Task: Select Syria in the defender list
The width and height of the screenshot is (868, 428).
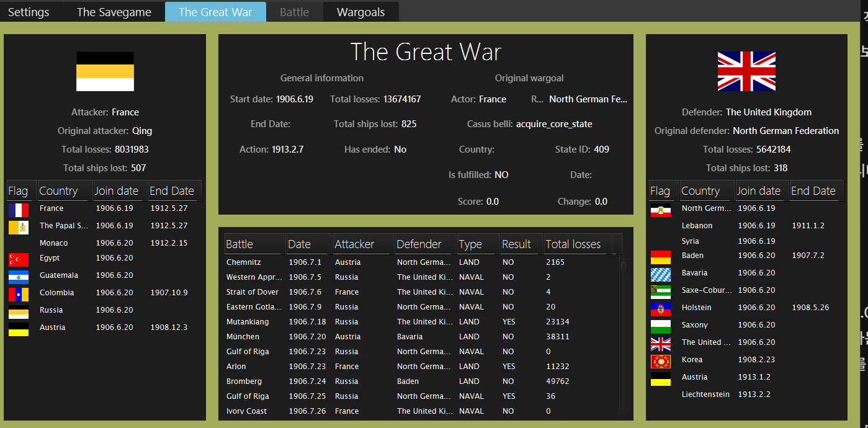Action: point(747,241)
